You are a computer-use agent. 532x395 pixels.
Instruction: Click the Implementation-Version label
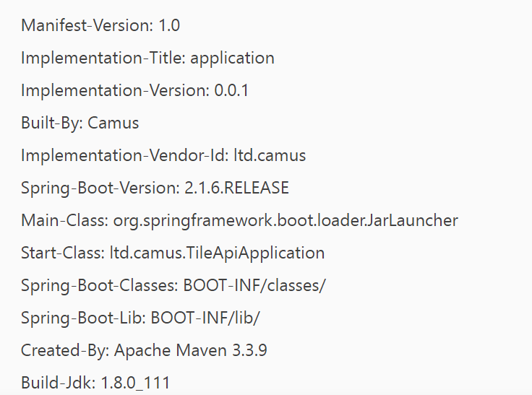[x=115, y=91]
